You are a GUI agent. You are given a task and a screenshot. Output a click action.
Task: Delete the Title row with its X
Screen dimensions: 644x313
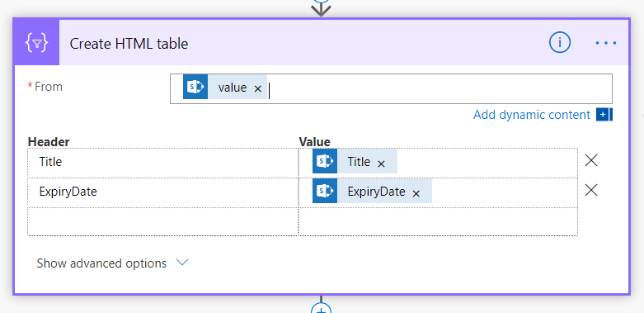[x=591, y=160]
